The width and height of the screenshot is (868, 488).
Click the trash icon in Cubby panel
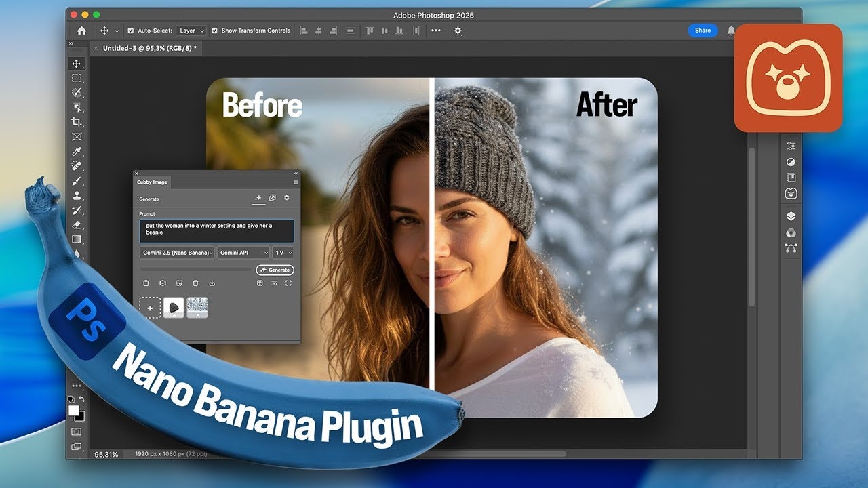[195, 283]
